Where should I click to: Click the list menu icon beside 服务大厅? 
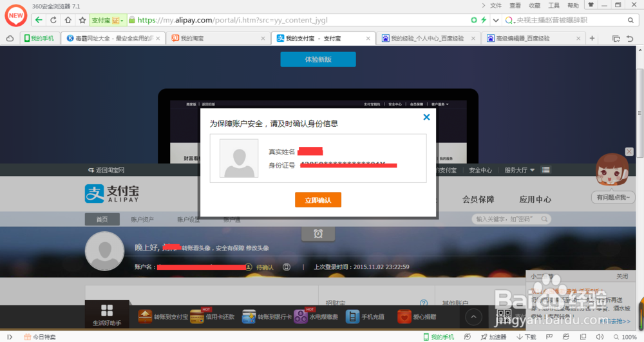(x=545, y=169)
